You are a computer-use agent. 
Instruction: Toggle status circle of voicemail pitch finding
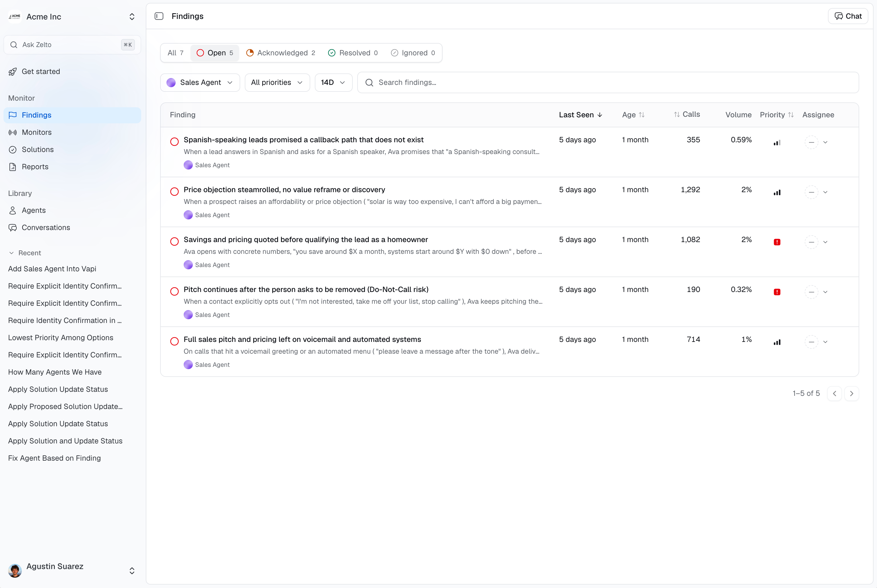coord(174,341)
